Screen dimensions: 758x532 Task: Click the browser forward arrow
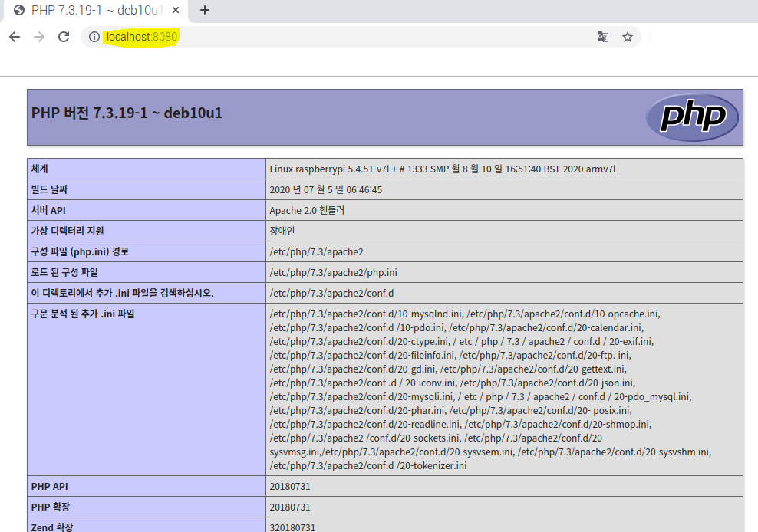click(x=39, y=37)
